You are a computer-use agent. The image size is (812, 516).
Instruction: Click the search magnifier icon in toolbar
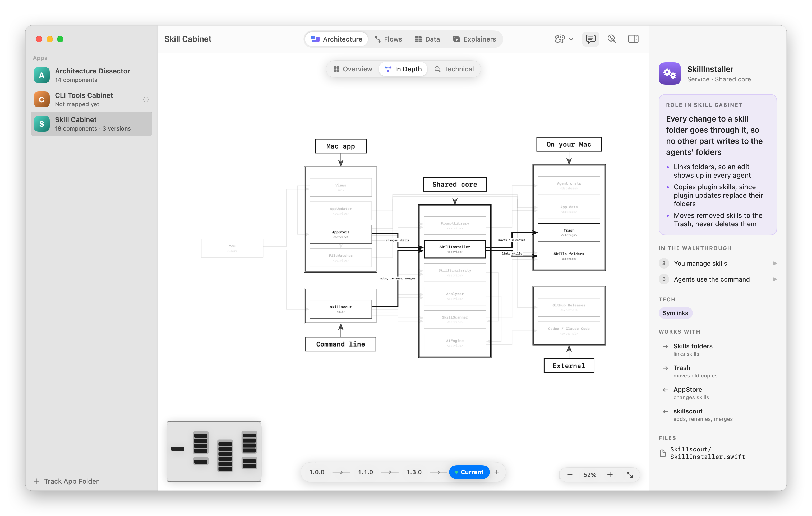point(612,39)
